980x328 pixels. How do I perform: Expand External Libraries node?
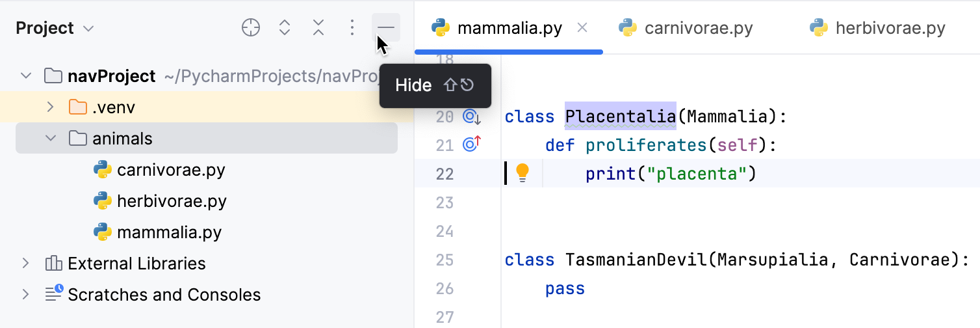[x=26, y=264]
